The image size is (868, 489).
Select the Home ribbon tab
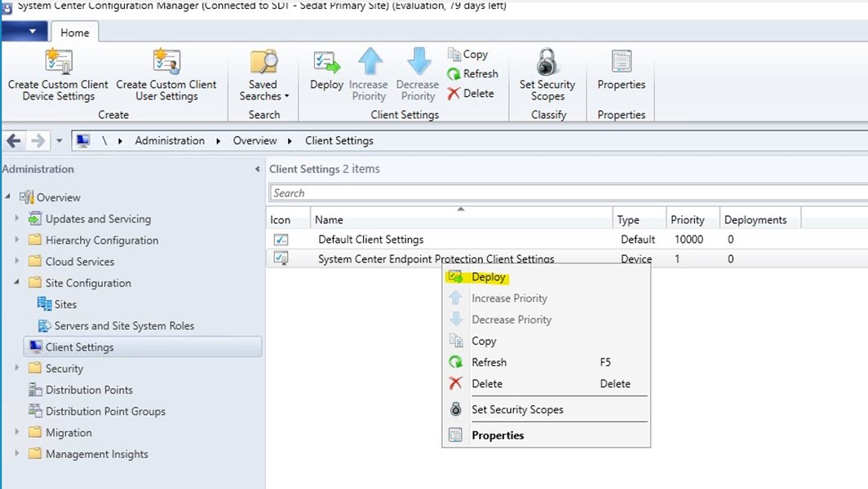click(x=75, y=33)
